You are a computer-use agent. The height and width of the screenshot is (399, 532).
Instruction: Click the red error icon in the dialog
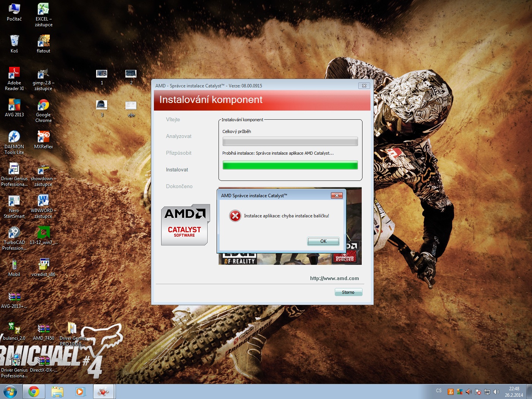click(235, 216)
